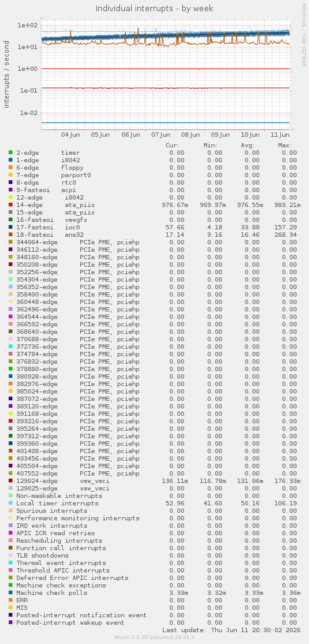
Task: Select the 'Individual interrupts - by week' title
Action: click(x=154, y=8)
